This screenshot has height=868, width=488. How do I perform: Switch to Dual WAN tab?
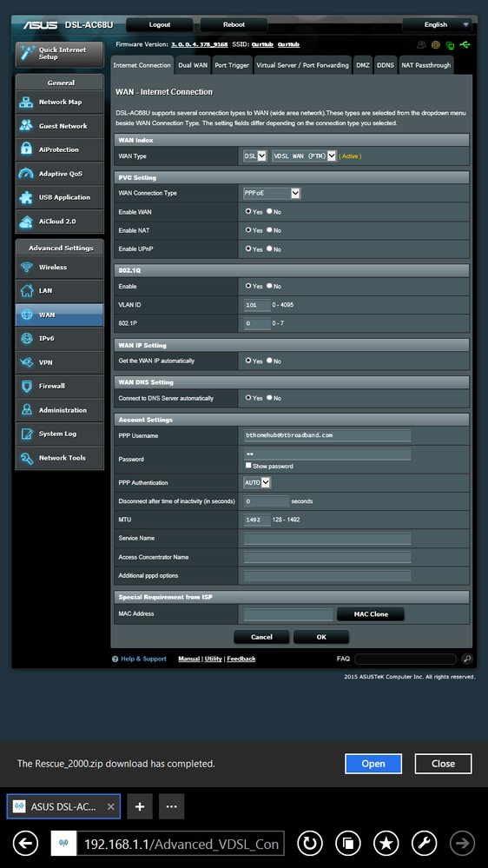pyautogui.click(x=193, y=65)
